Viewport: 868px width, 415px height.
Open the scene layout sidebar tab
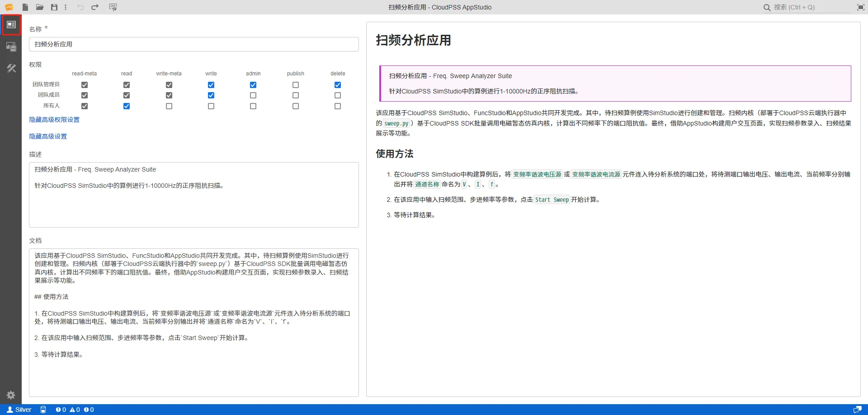(x=11, y=47)
